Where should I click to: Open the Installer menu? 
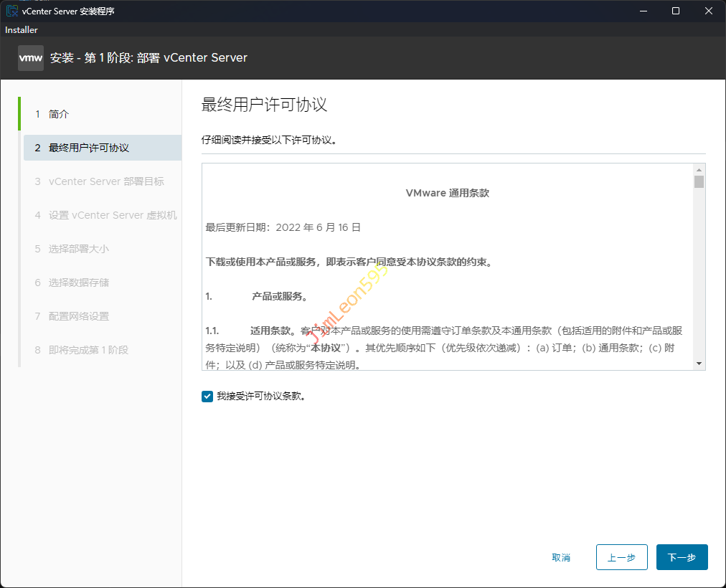pos(22,30)
